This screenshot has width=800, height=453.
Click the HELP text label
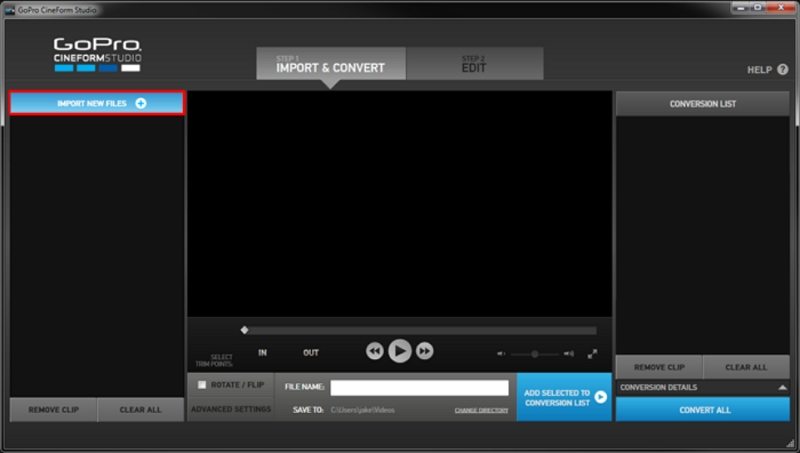759,70
